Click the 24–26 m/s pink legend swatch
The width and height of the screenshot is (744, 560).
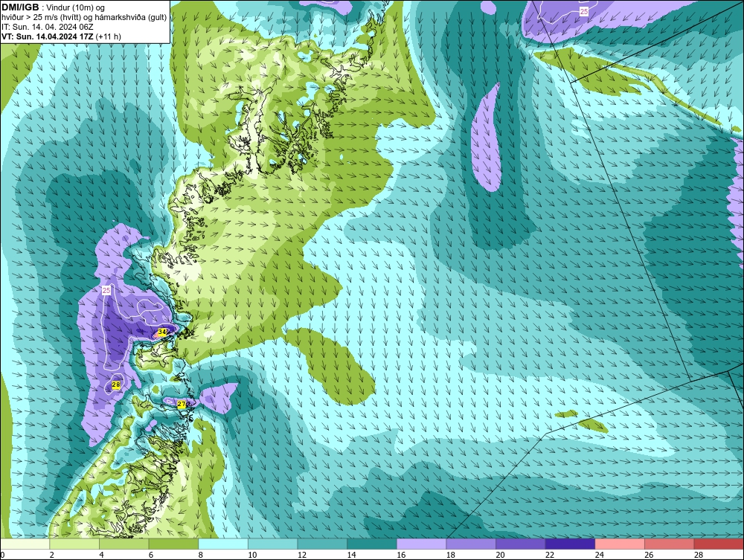pos(620,544)
